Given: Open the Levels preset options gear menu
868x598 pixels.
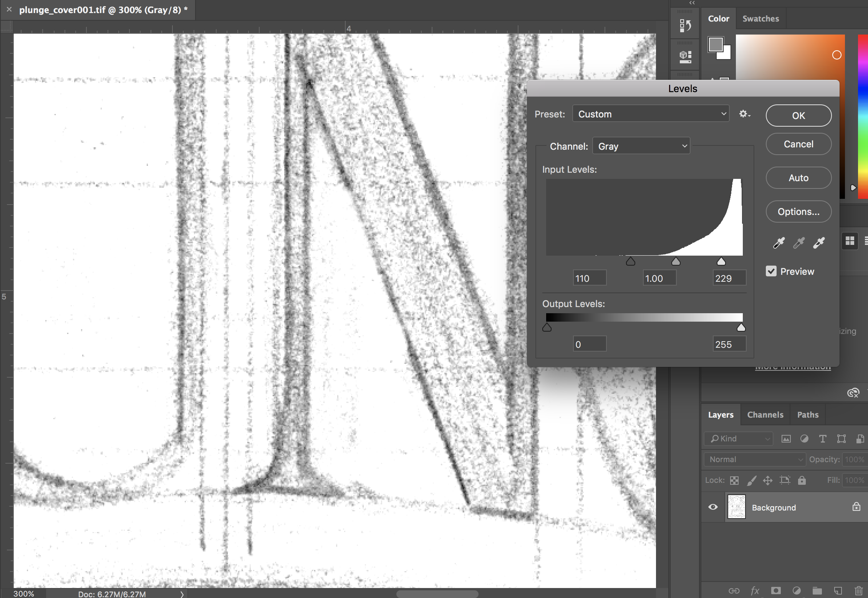Looking at the screenshot, I should [744, 114].
